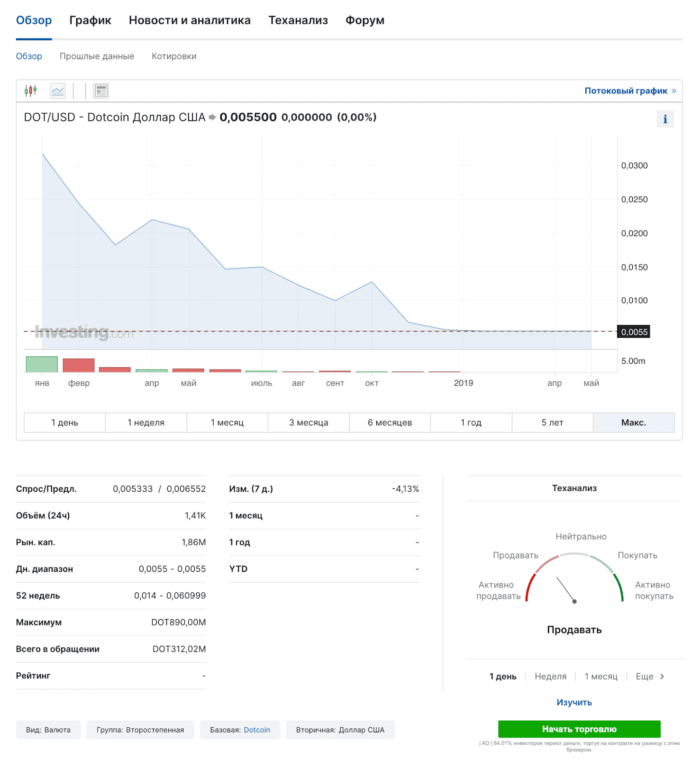
Task: Click the arrow icon next to 0,005500 price
Action: (212, 117)
